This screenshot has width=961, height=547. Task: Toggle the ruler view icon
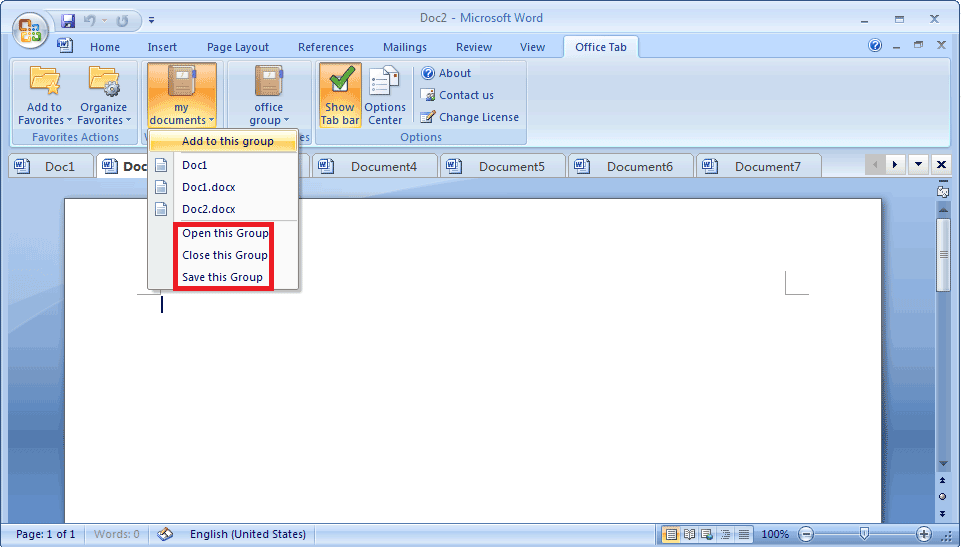pyautogui.click(x=943, y=191)
